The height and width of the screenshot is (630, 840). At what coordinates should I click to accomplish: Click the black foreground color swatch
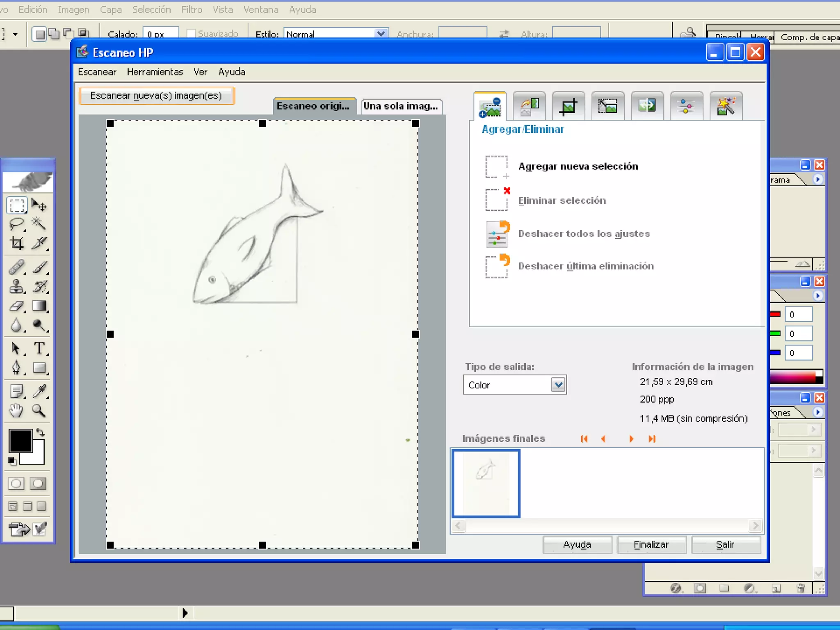(x=20, y=441)
